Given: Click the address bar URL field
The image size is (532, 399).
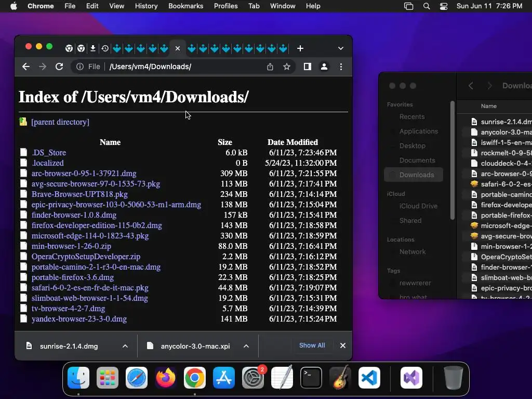Looking at the screenshot, I should (x=183, y=66).
